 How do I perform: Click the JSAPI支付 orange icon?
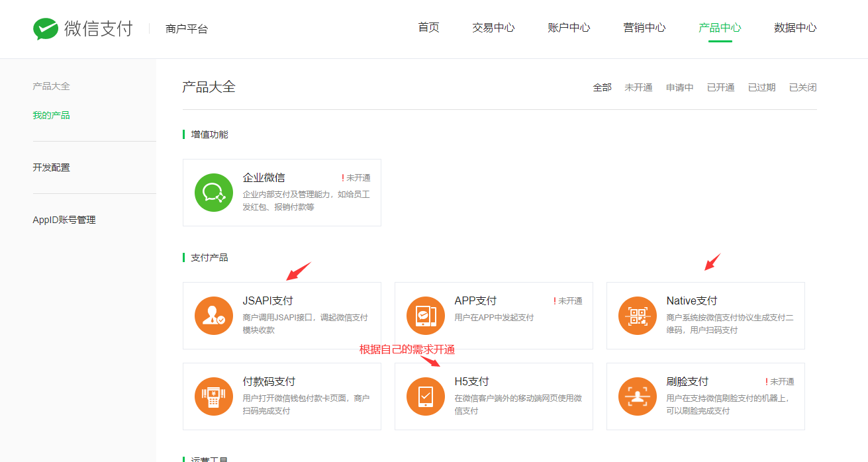pyautogui.click(x=213, y=316)
